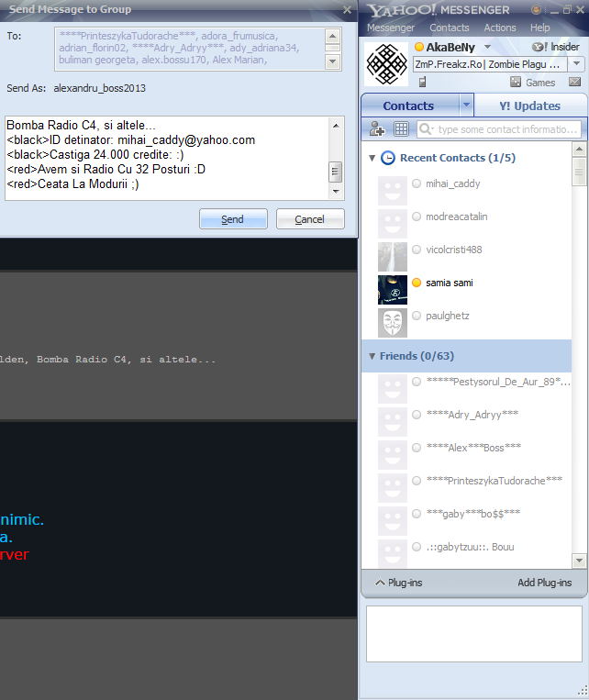Screen dimensions: 589x700
Task: Click the Add Plug-ins link
Action: (x=544, y=583)
